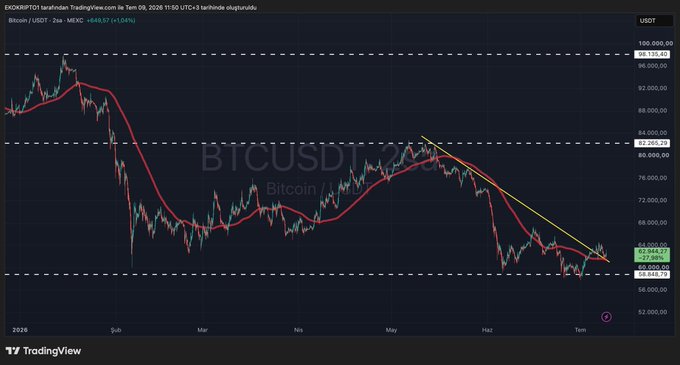Click the Haz time axis label

(487, 330)
